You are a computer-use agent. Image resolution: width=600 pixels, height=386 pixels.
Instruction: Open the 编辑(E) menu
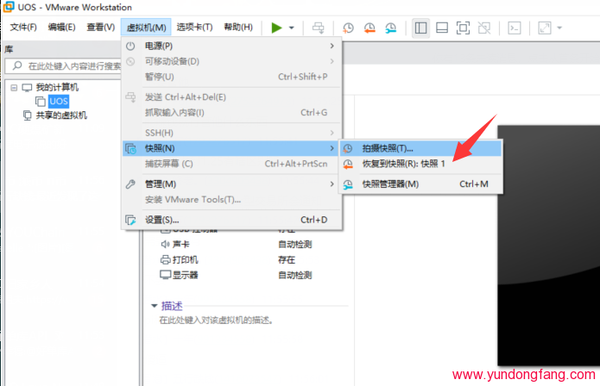(x=62, y=27)
